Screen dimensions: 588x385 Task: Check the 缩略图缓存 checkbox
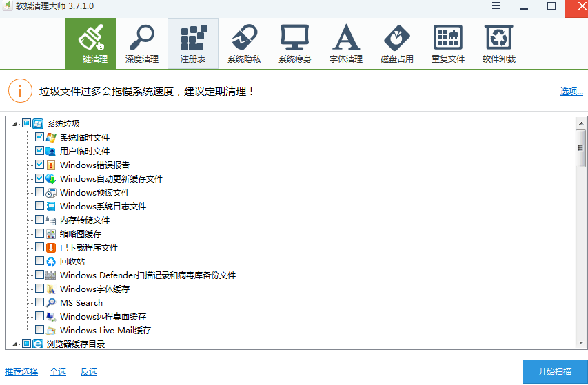[x=39, y=233]
